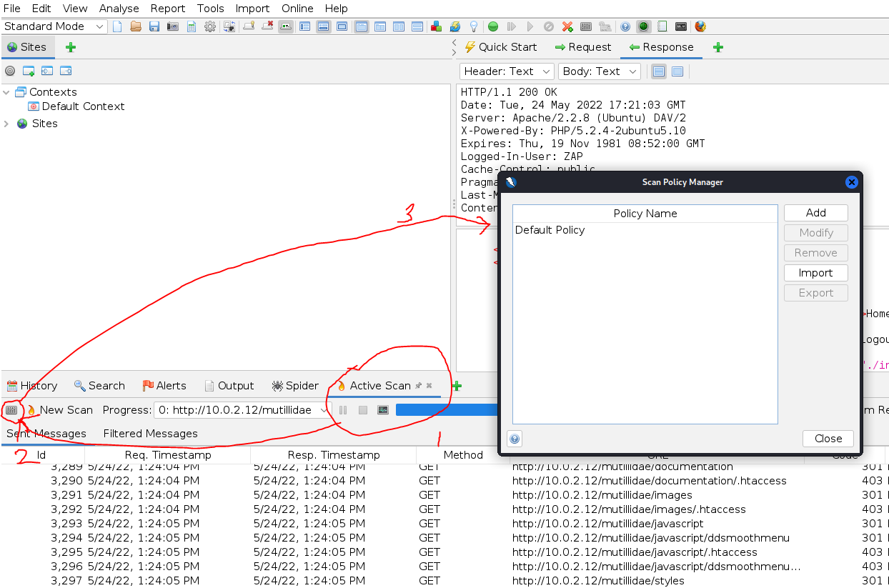The height and width of the screenshot is (588, 889).
Task: Click the cassette recorder icon in toolbar
Action: pyautogui.click(x=681, y=26)
